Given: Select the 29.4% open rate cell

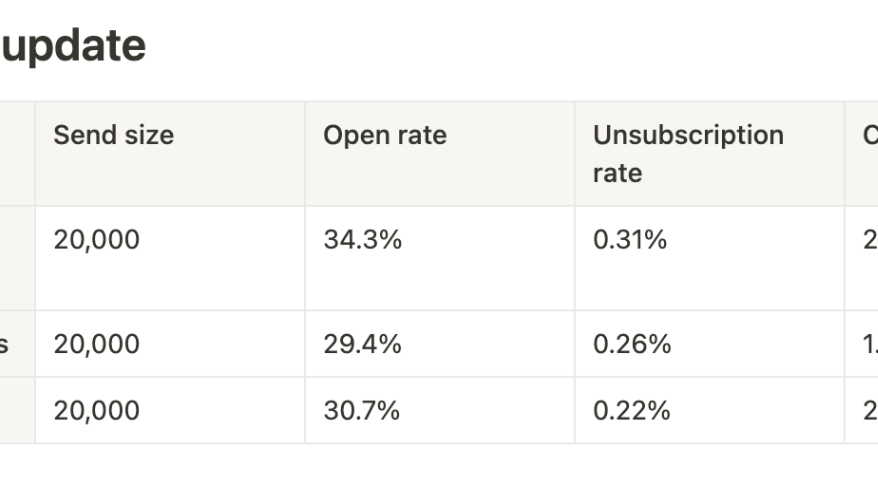Looking at the screenshot, I should 439,344.
